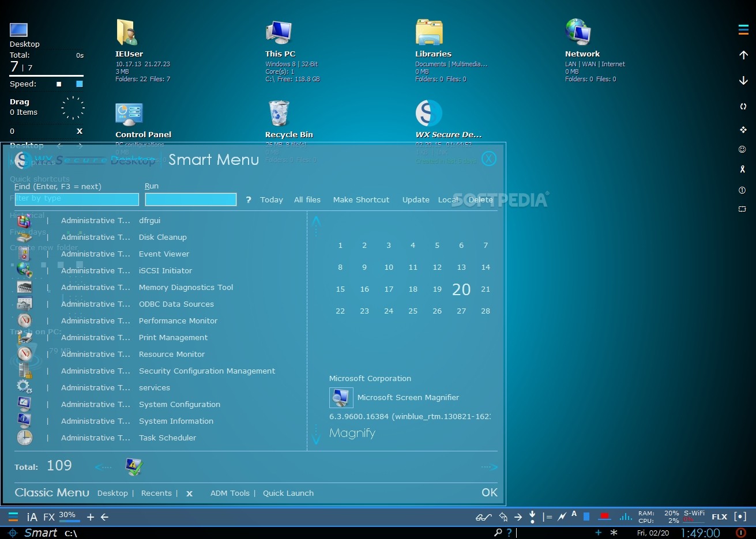Click the OK button
Screen dimensions: 756x539
[490, 492]
